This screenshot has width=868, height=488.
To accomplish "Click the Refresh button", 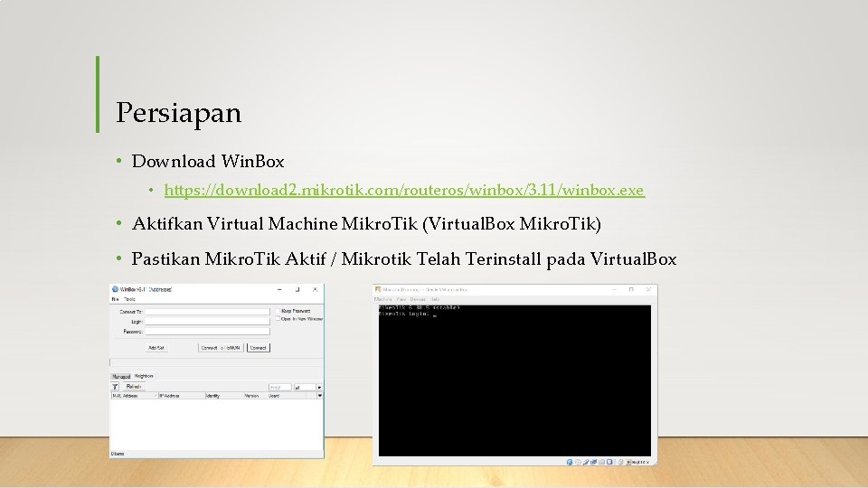I will pos(134,387).
